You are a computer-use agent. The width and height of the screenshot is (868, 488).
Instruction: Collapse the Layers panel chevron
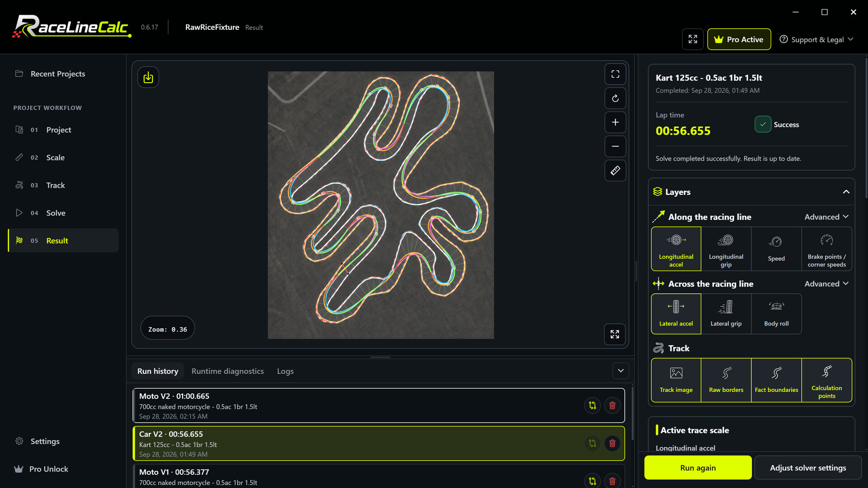[846, 192]
